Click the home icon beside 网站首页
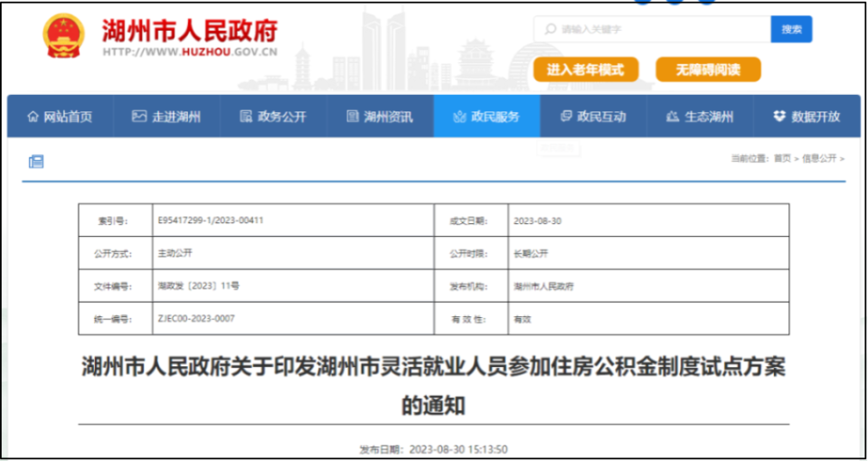 (x=33, y=117)
